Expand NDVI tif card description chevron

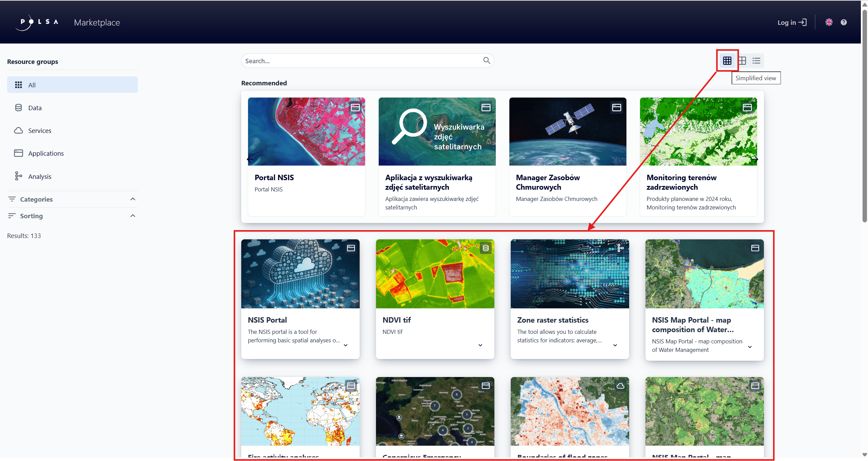point(480,345)
